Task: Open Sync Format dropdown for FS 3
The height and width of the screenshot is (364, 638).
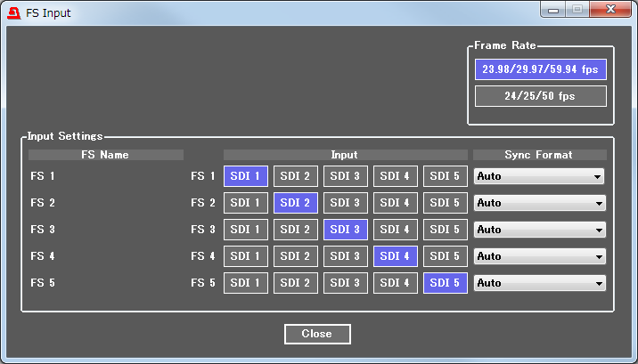Action: click(x=538, y=230)
